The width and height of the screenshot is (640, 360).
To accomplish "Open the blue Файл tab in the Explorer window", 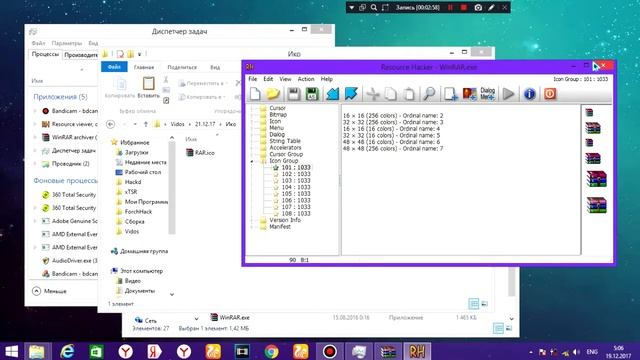I will 114,67.
